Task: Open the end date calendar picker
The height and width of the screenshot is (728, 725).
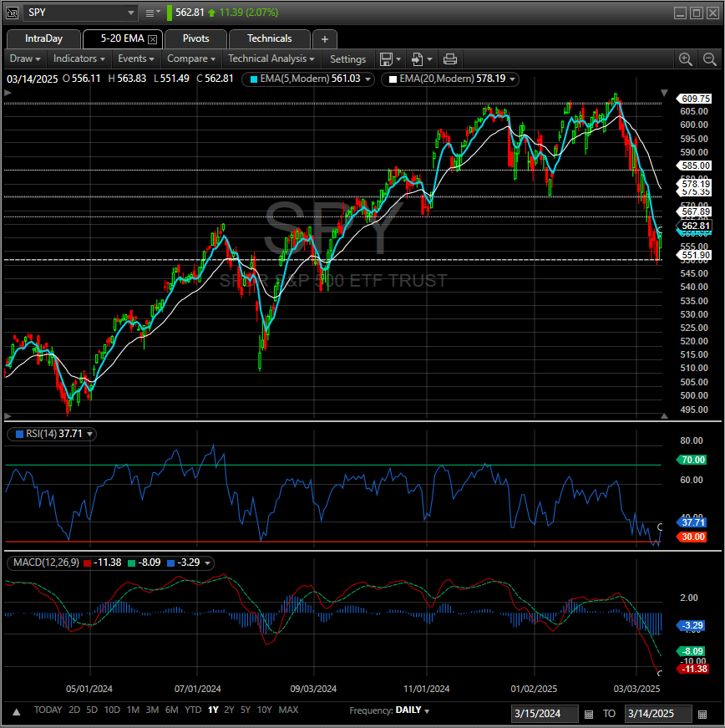Action: pos(702,714)
